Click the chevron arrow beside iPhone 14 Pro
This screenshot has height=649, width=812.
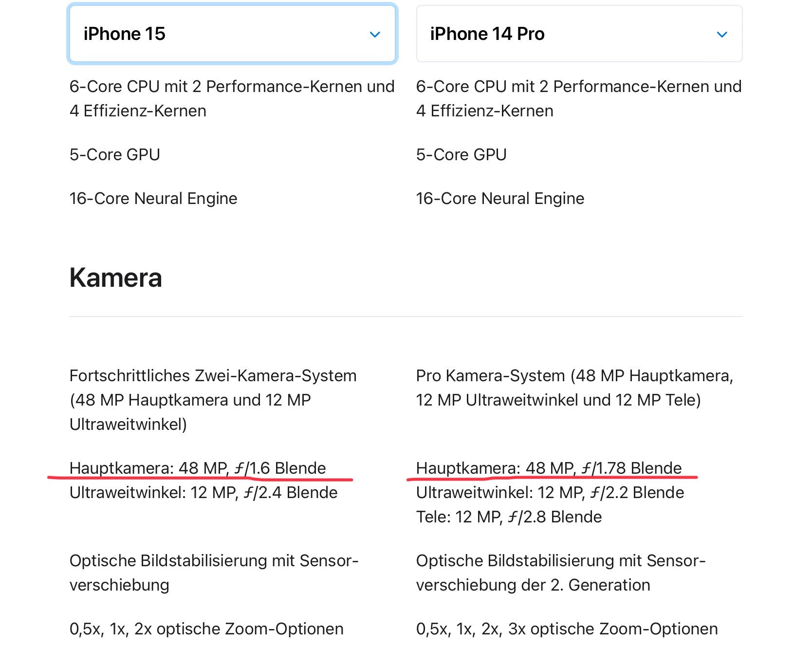(722, 35)
